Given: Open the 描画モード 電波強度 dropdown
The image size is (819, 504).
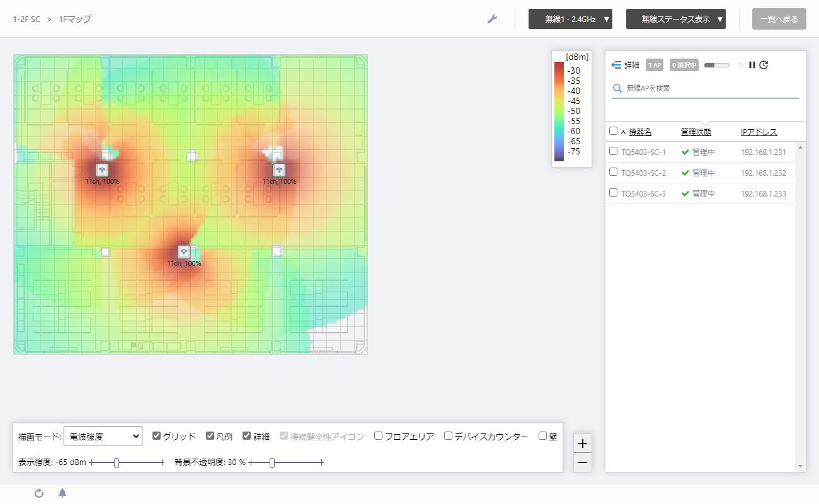Looking at the screenshot, I should coord(103,436).
